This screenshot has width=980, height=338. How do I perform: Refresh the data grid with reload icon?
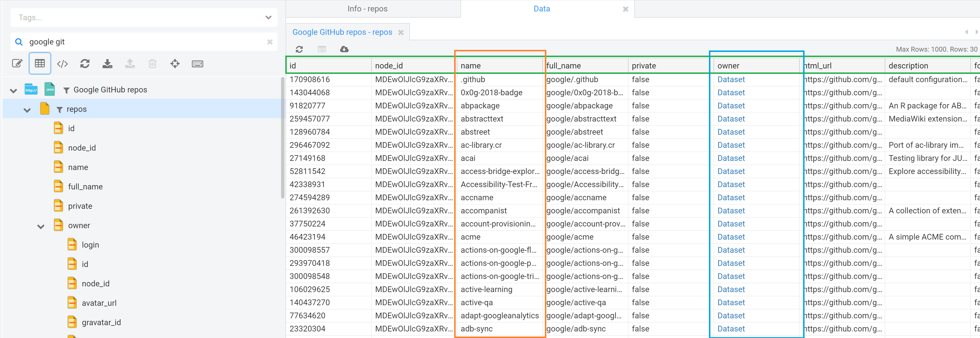coord(299,49)
